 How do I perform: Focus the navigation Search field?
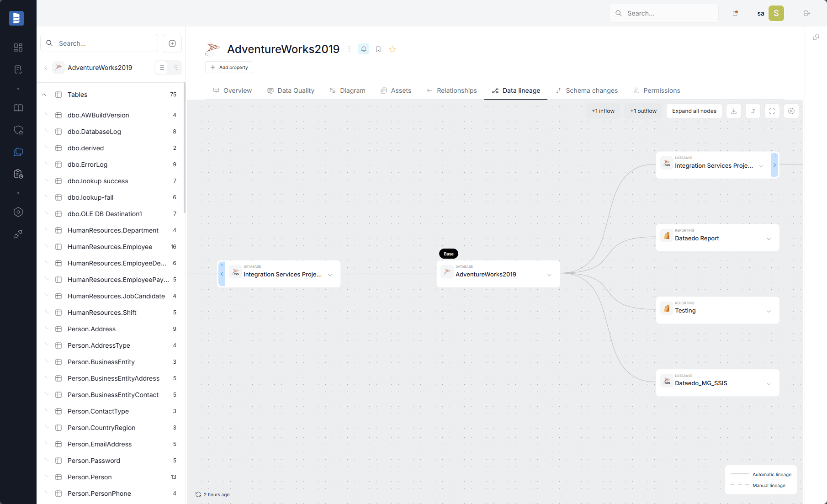[x=99, y=43]
